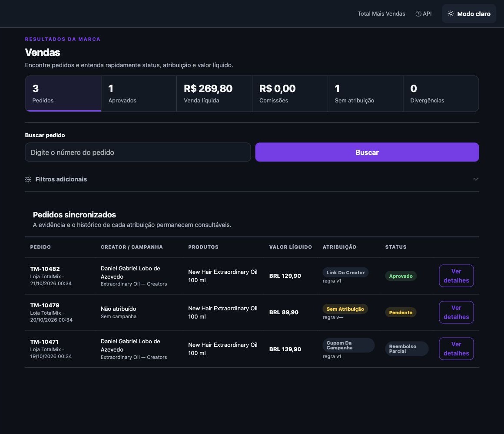Click order number TM-10479
Viewport: 504px width, 434px height.
point(45,305)
